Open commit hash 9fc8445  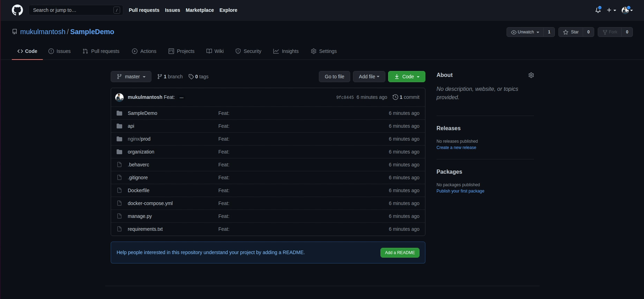(345, 97)
